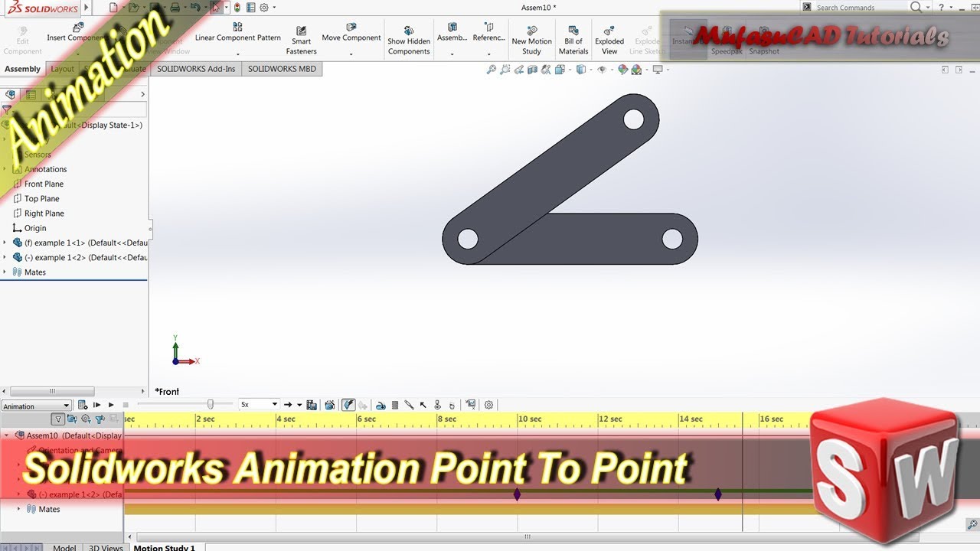Select the key point at 10 sec

tap(517, 494)
